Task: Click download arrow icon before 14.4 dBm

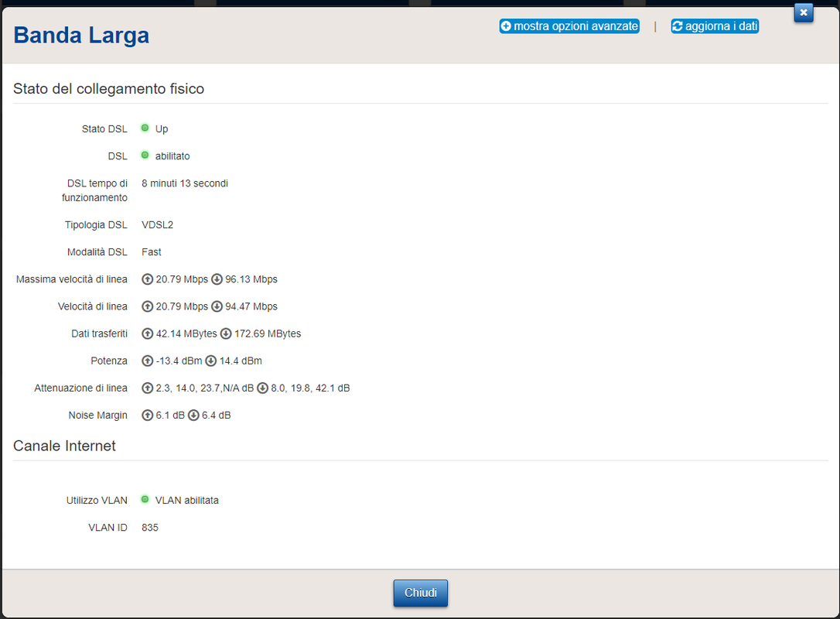Action: click(210, 361)
